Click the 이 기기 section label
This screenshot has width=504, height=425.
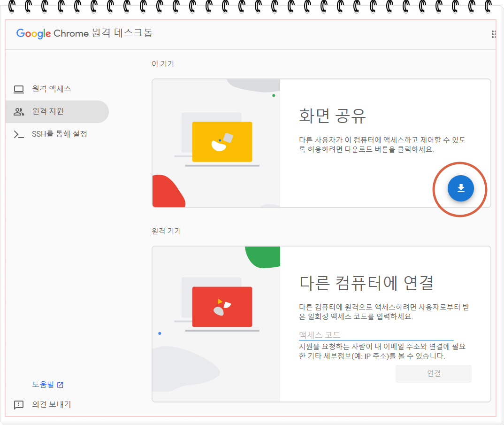pyautogui.click(x=163, y=64)
